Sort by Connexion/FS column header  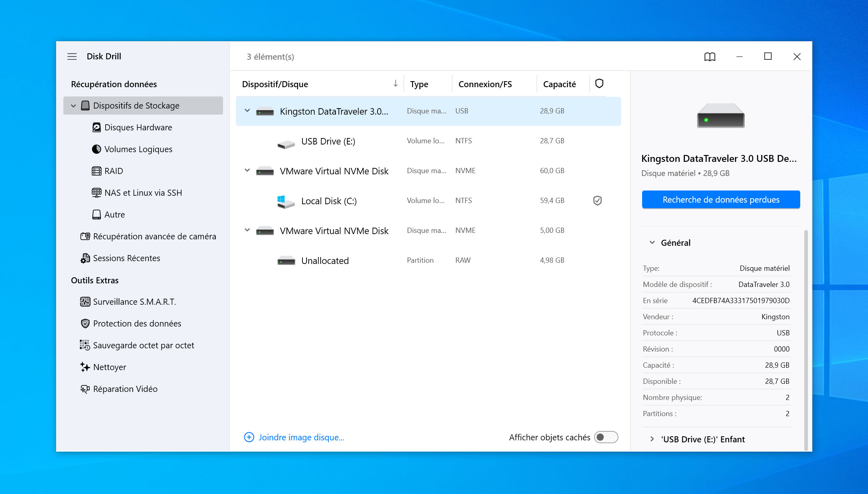tap(485, 84)
